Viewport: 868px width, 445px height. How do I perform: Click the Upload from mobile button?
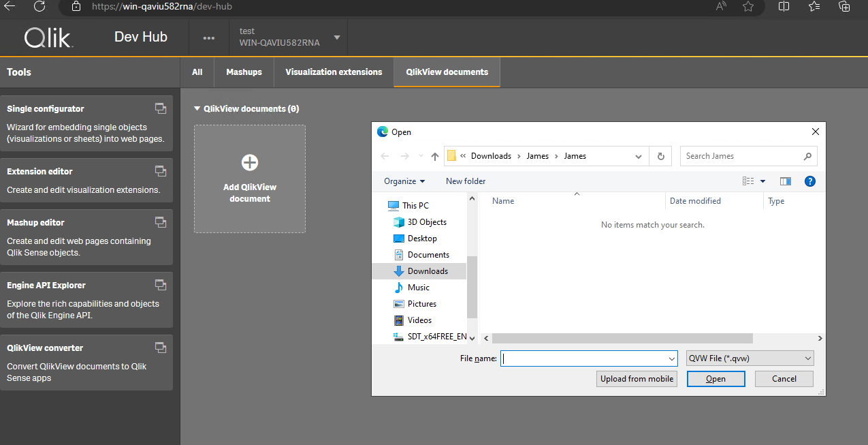pyautogui.click(x=637, y=379)
